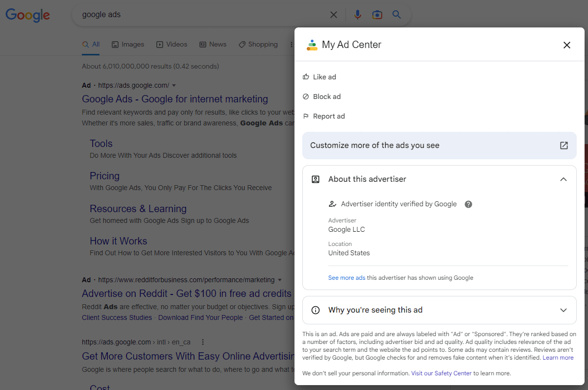The height and width of the screenshot is (390, 588).
Task: Click the Google logo
Action: (x=28, y=15)
